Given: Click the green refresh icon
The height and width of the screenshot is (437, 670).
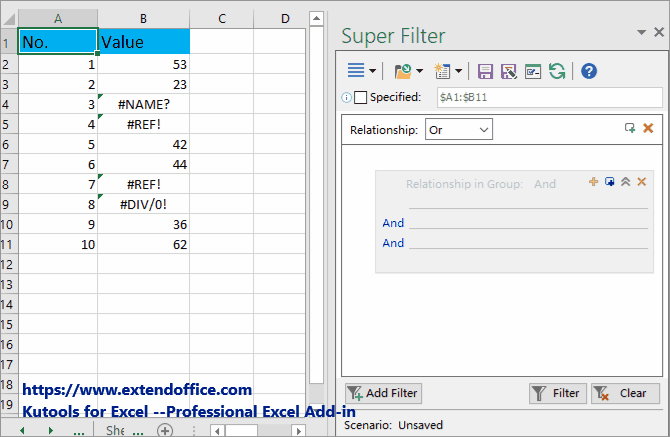Looking at the screenshot, I should pyautogui.click(x=557, y=71).
